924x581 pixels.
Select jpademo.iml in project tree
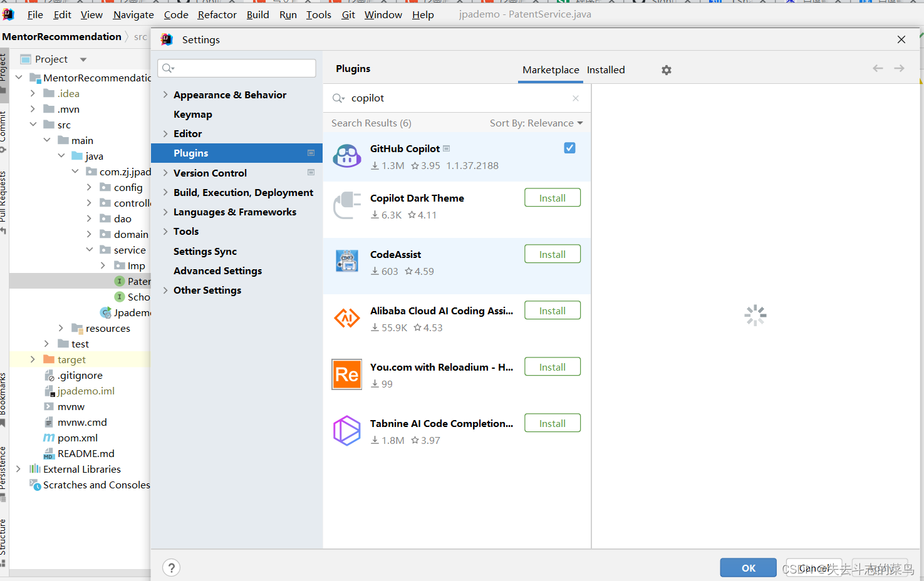coord(86,391)
